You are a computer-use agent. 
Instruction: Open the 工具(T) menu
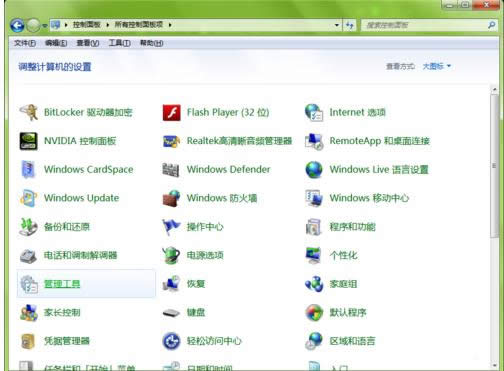[119, 43]
